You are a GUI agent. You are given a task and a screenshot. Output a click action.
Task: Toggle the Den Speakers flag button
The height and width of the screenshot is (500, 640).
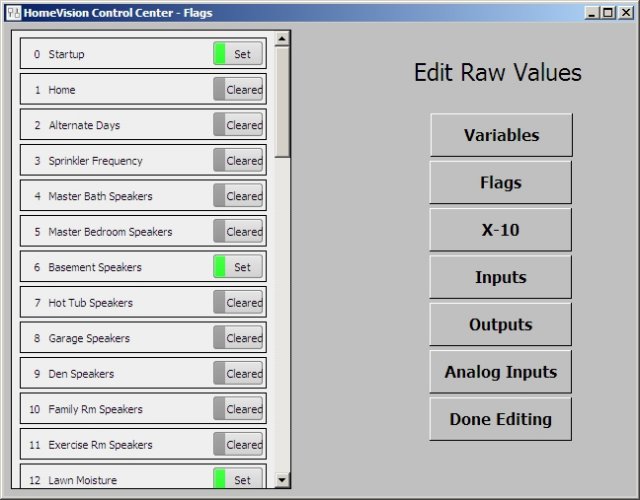click(238, 373)
